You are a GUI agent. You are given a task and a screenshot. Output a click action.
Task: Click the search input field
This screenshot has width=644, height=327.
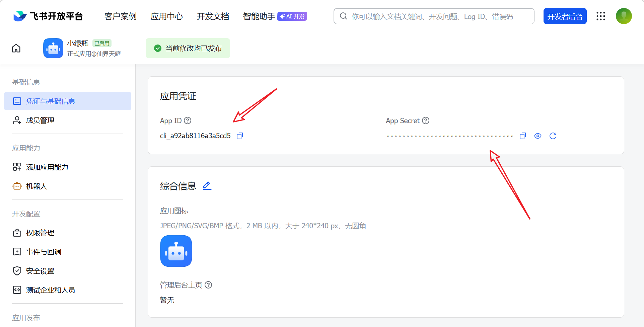click(433, 16)
